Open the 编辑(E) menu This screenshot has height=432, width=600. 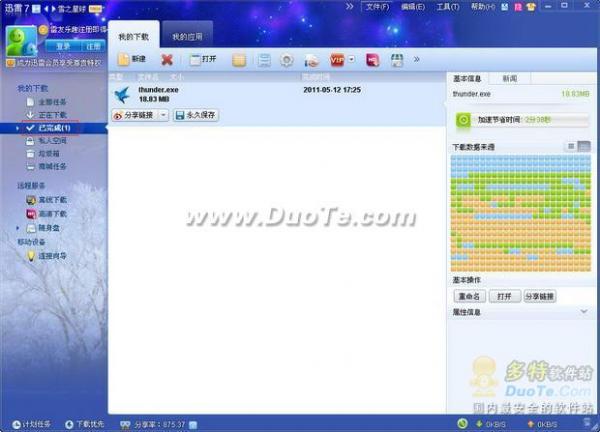point(413,7)
